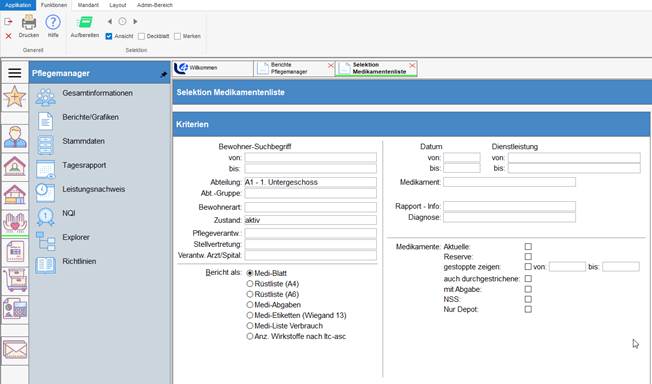This screenshot has height=384, width=652.
Task: Click the exit arrow icon in ribbon
Action: tap(8, 21)
